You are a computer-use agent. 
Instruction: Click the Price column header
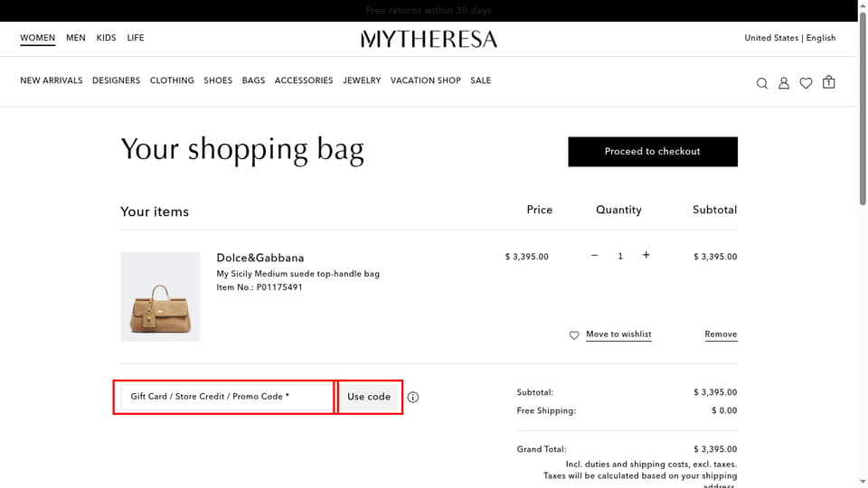539,210
